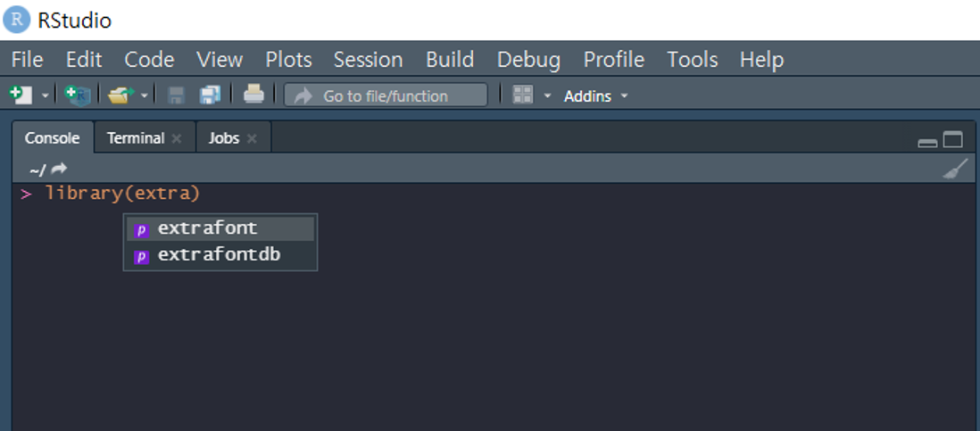The height and width of the screenshot is (431, 980).
Task: Create a new R project
Action: pyautogui.click(x=79, y=95)
